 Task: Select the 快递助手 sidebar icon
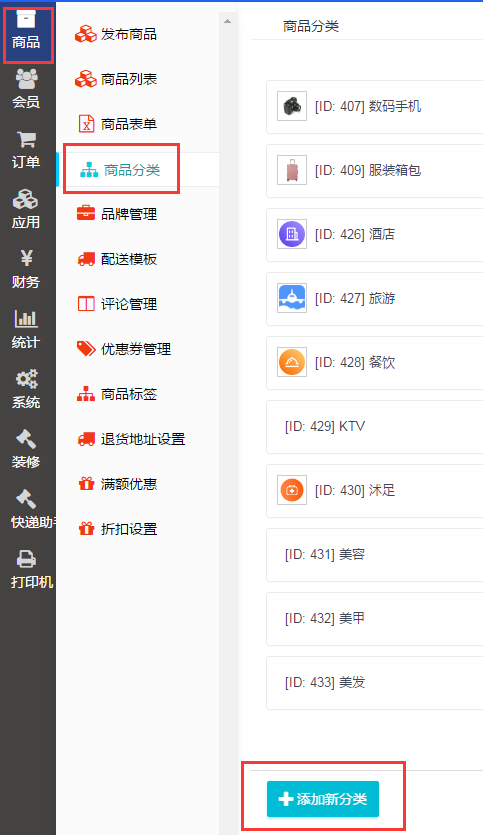(x=26, y=499)
